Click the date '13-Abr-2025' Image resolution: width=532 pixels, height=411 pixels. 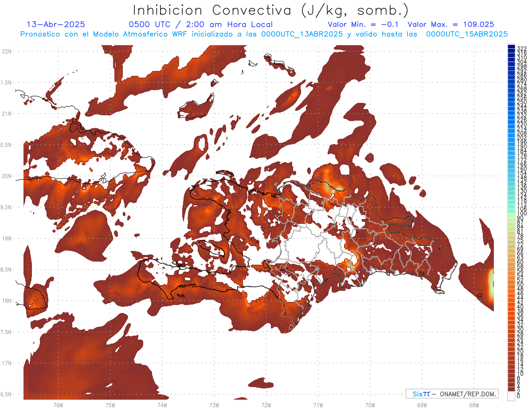tap(56, 24)
